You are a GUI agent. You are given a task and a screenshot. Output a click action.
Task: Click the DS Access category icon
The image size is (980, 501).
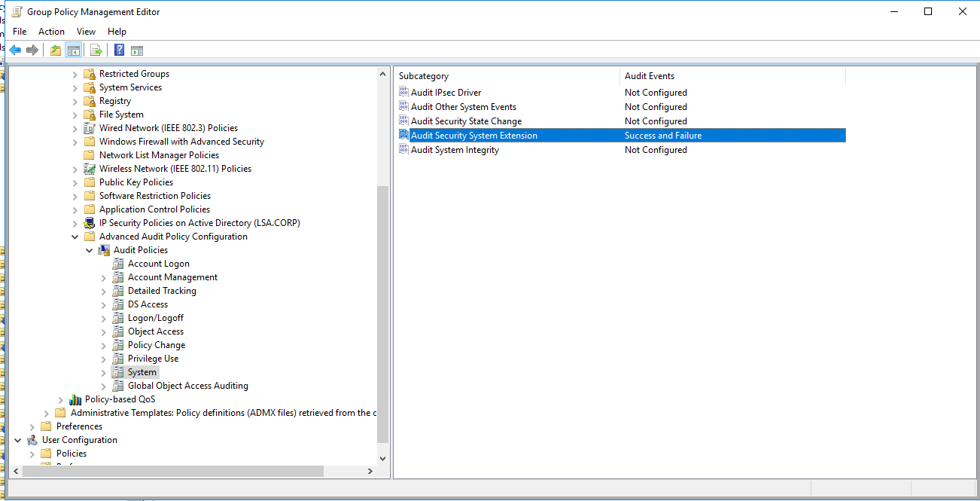118,304
